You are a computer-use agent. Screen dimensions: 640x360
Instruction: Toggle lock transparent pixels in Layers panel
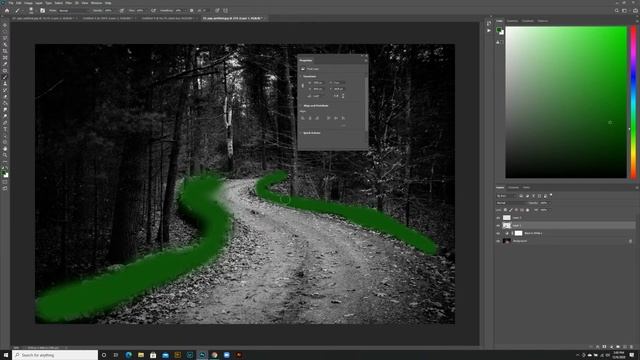click(505, 210)
